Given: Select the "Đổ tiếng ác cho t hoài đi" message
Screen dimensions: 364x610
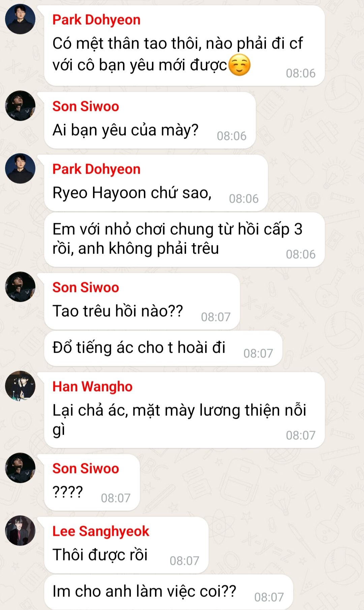Looking at the screenshot, I should coord(163,348).
